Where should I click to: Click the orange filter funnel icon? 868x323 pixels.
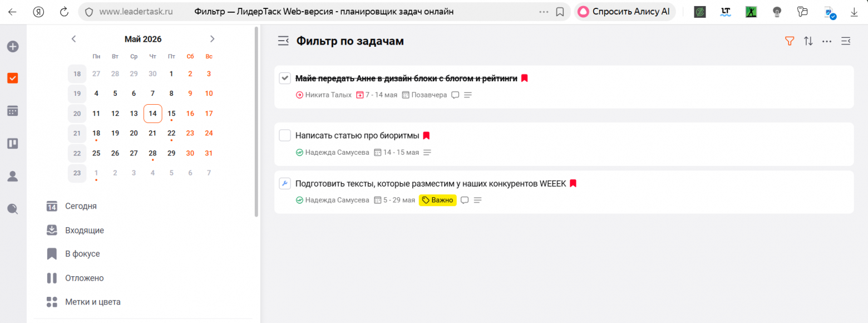point(789,41)
